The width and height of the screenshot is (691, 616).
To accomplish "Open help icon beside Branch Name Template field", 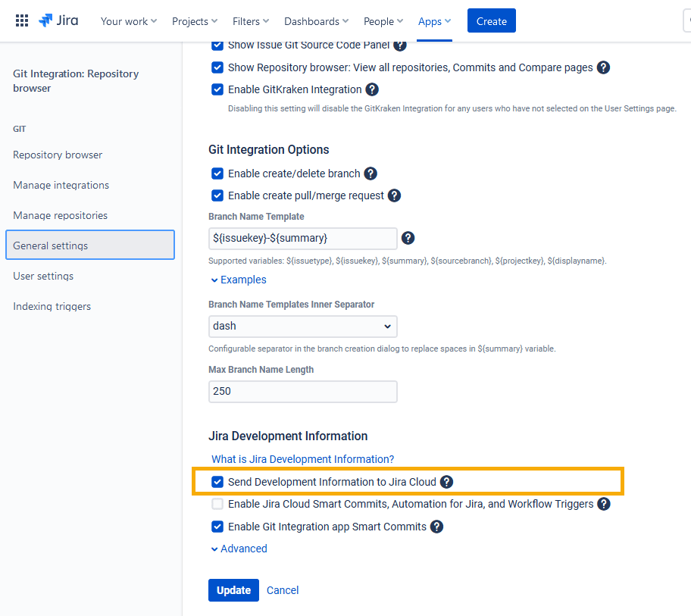I will click(408, 238).
